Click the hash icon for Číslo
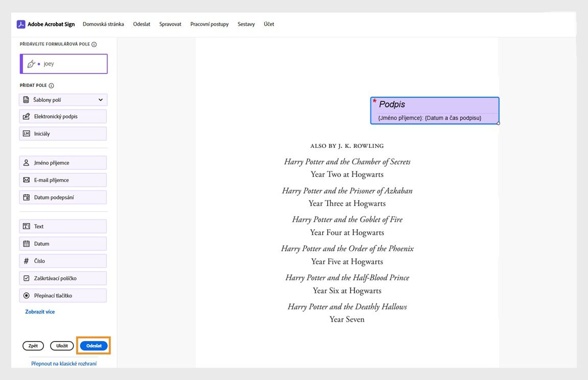The width and height of the screenshot is (588, 380). tap(26, 261)
